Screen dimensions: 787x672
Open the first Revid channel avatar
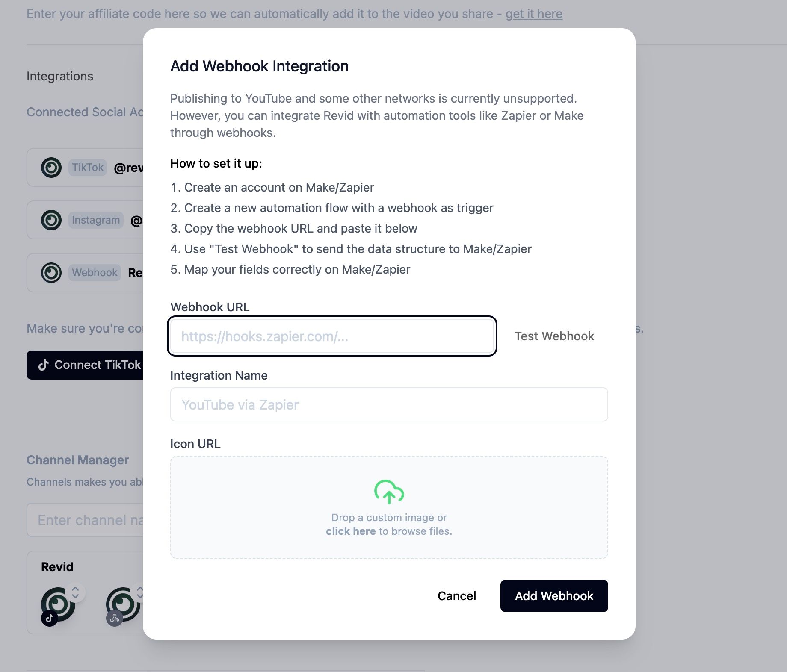[x=58, y=604]
